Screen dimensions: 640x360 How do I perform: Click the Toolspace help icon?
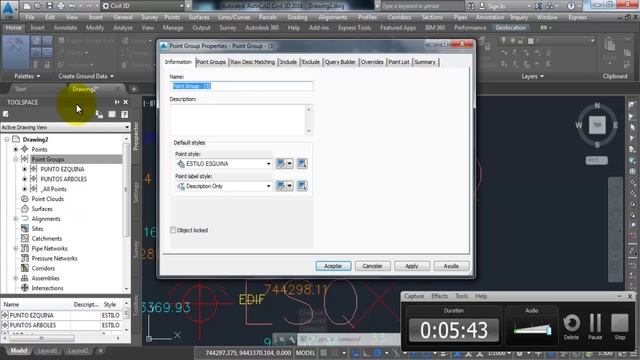(x=124, y=115)
